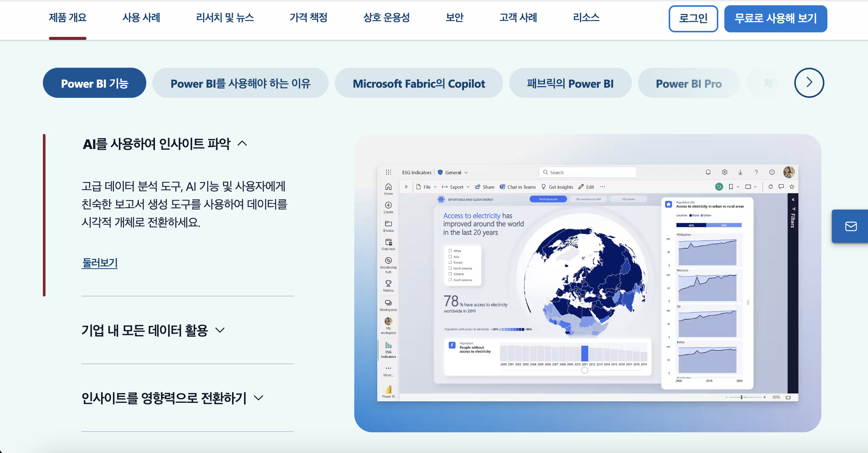
Task: Click the home icon in population card
Action: tap(668, 204)
